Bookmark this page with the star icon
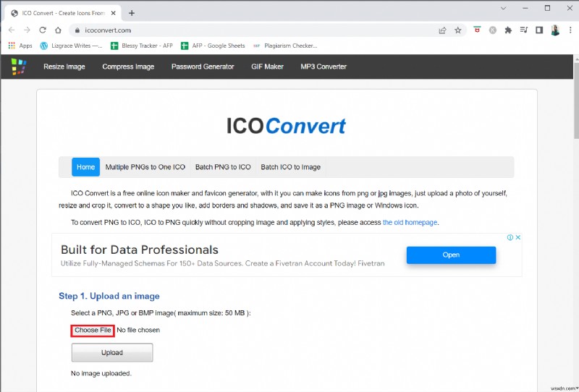The image size is (579, 392). [x=457, y=30]
